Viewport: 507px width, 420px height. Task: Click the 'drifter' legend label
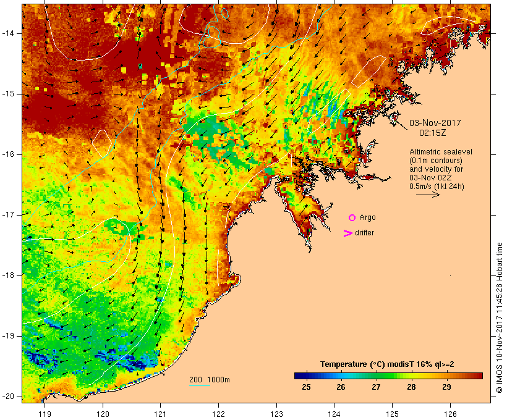tap(364, 233)
